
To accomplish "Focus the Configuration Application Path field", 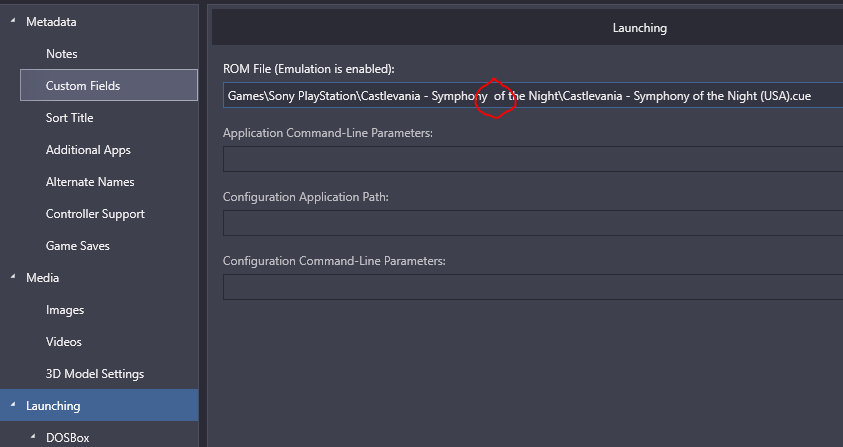I will coord(533,223).
